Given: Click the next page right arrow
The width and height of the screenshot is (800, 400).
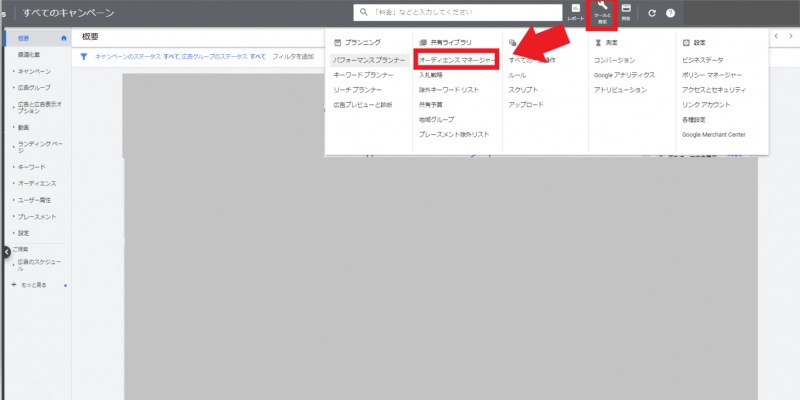Looking at the screenshot, I should 790,36.
